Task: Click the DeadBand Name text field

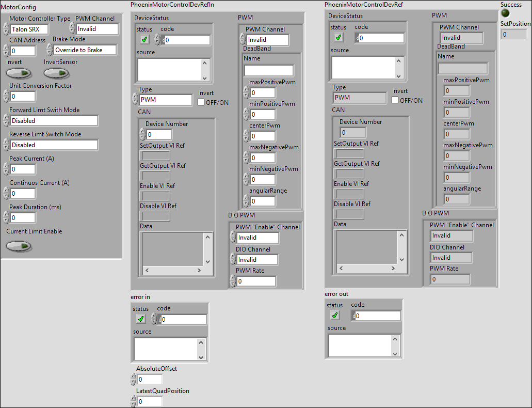Action: pyautogui.click(x=269, y=71)
